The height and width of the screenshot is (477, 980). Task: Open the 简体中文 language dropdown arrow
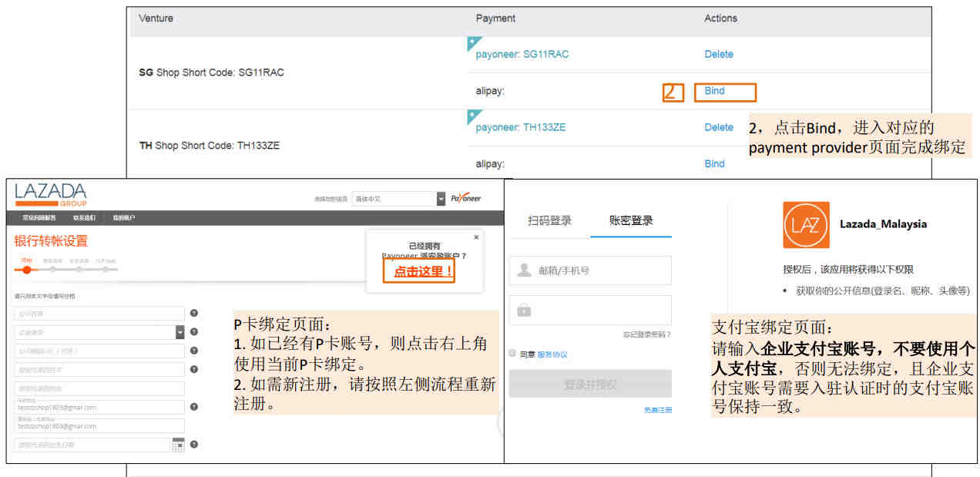(441, 199)
